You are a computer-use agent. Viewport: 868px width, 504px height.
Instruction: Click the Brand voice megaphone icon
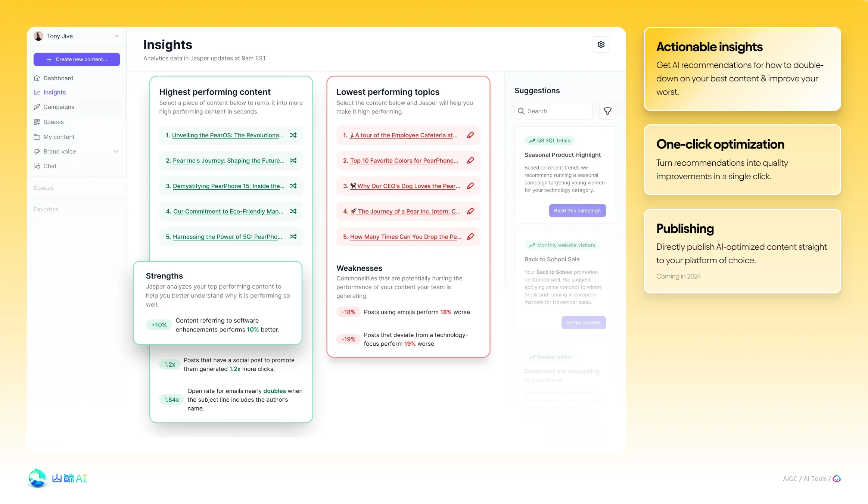[x=37, y=152]
